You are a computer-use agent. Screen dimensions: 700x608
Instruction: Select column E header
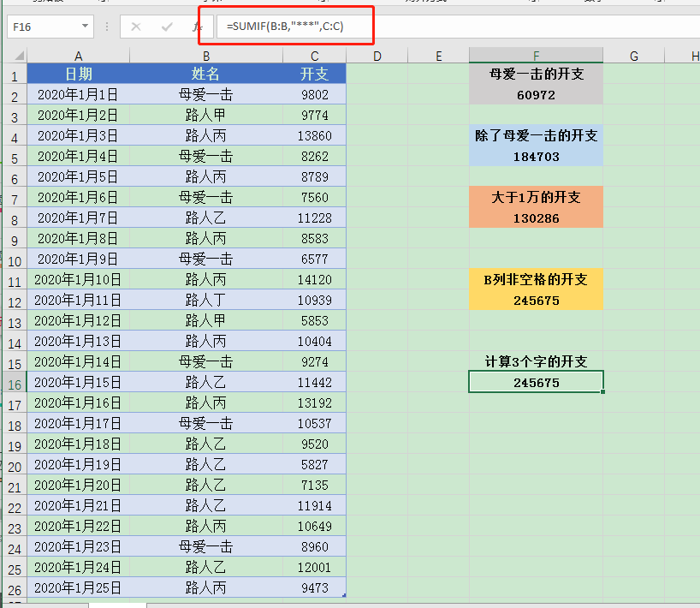tap(439, 56)
